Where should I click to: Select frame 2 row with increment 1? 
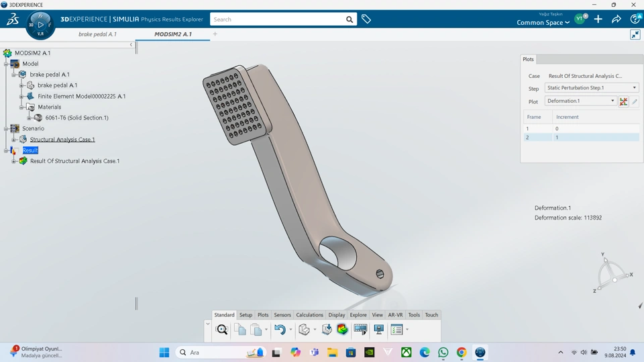[581, 138]
